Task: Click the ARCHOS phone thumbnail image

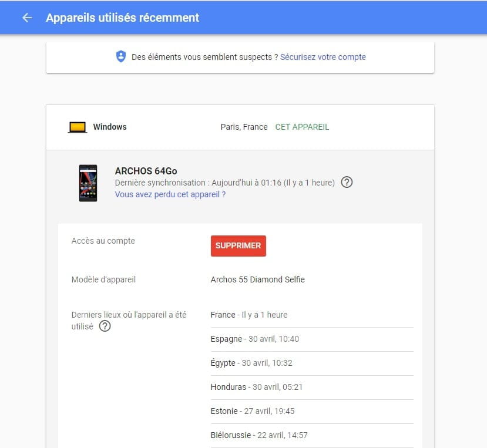Action: (x=88, y=183)
